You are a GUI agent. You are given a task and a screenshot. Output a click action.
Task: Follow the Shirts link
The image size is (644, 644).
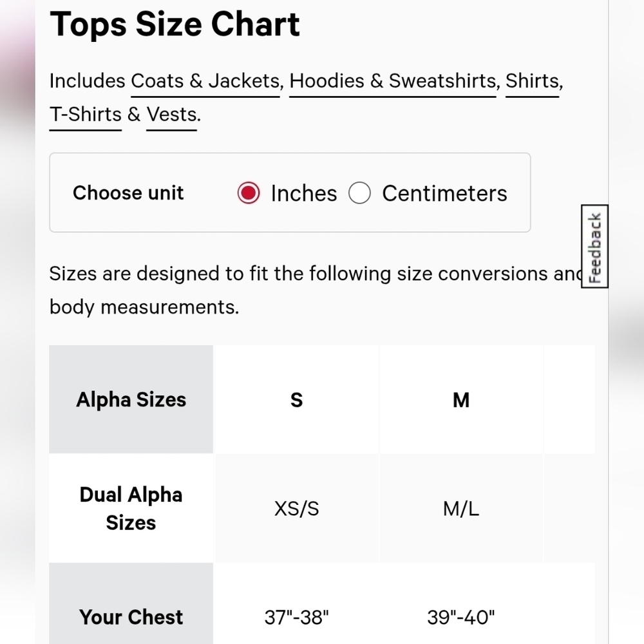533,81
